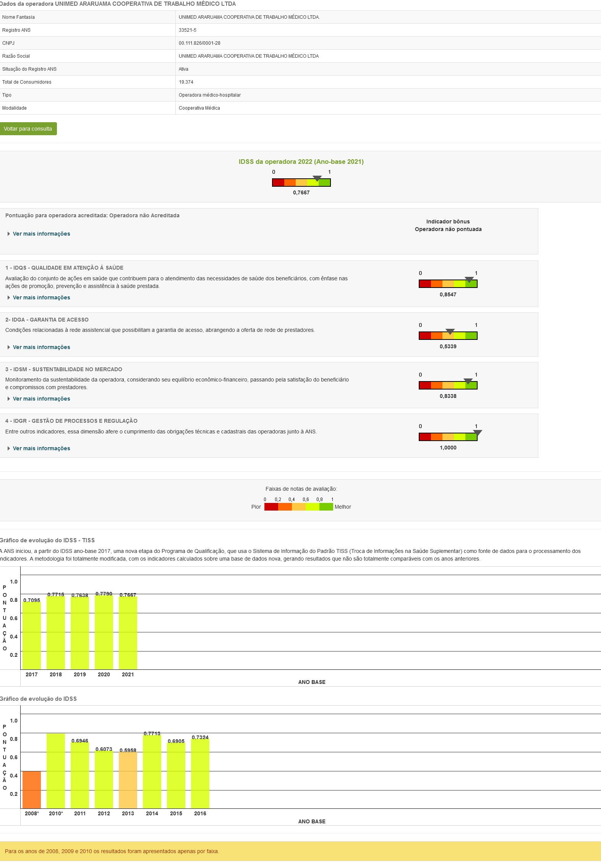Select the 2020 bar in the TISS chart
601x868 pixels.
104,632
